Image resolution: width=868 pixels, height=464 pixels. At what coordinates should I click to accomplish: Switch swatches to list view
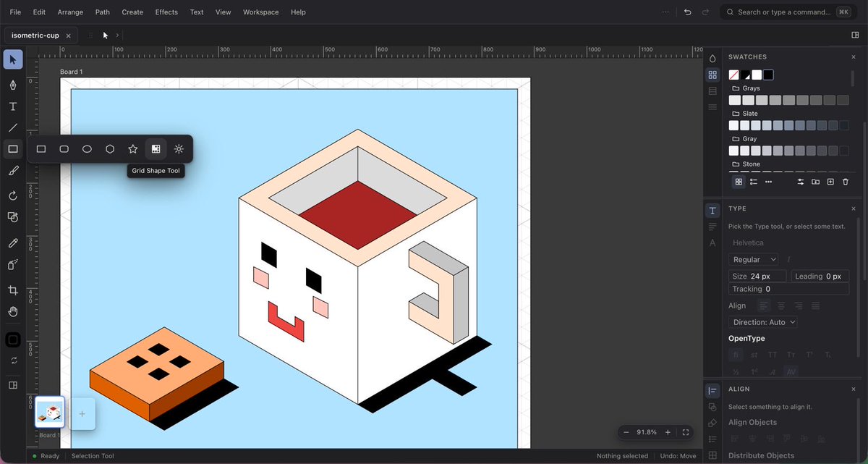[754, 182]
